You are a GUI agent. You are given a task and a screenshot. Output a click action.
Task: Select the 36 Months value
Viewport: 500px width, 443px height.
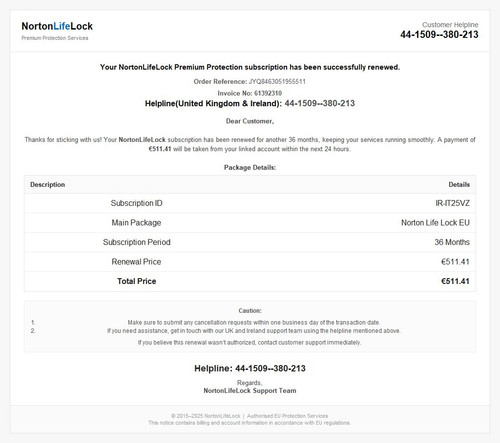[x=452, y=242]
